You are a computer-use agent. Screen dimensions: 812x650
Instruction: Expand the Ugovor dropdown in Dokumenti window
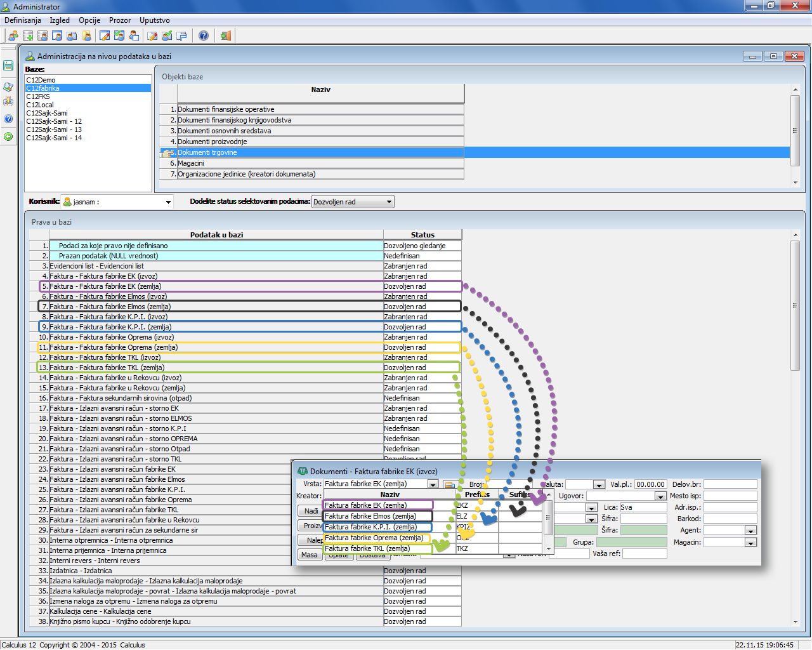[660, 496]
